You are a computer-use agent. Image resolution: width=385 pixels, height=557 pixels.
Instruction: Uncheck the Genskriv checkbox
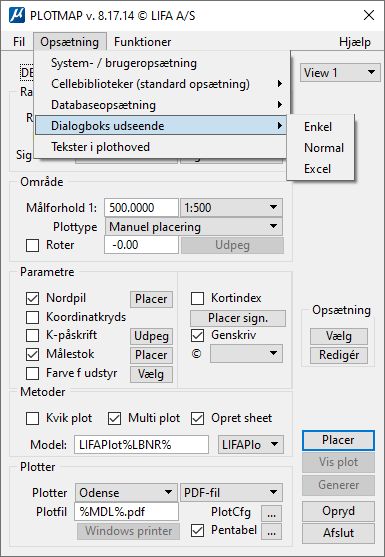click(197, 335)
